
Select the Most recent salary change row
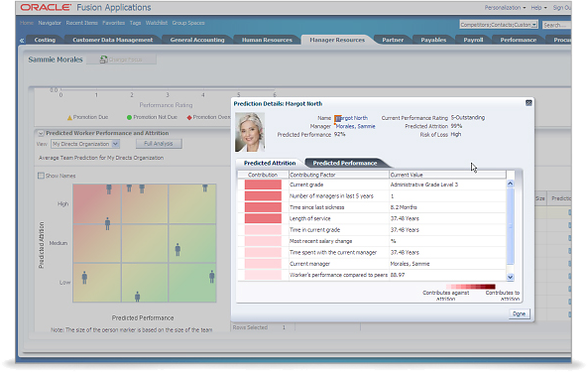[372, 241]
